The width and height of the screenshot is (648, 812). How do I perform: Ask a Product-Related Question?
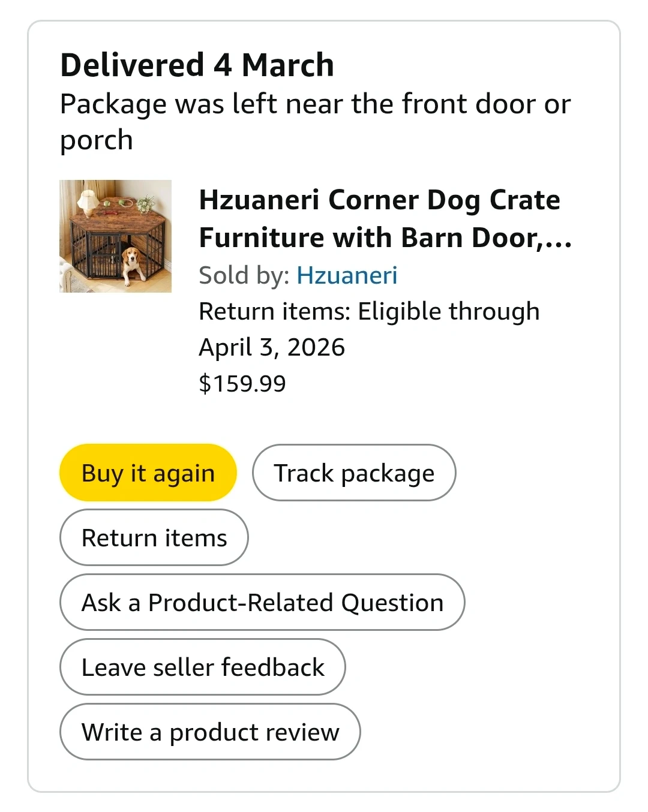(x=262, y=603)
